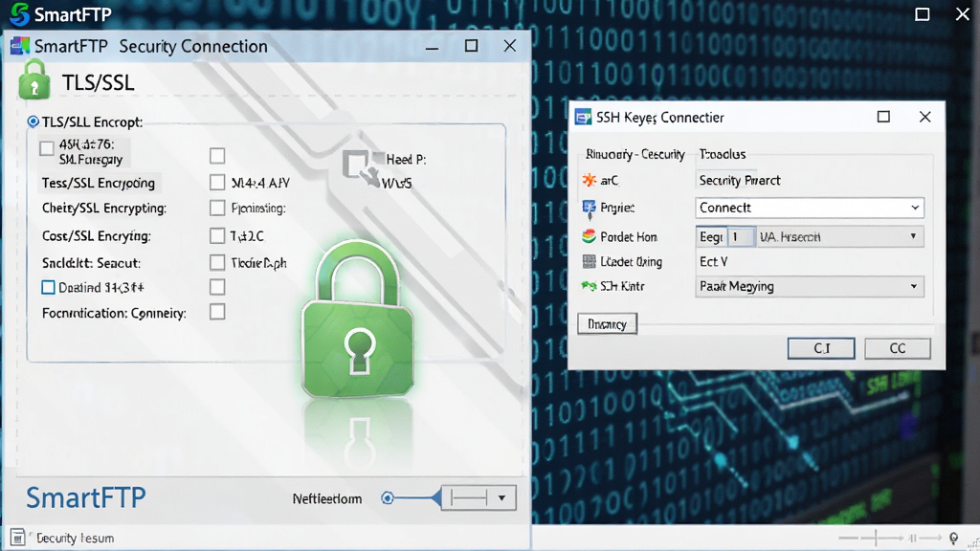Click the pin icon in bottom-right status bar
Viewport: 980px width, 551px height.
[x=954, y=538]
